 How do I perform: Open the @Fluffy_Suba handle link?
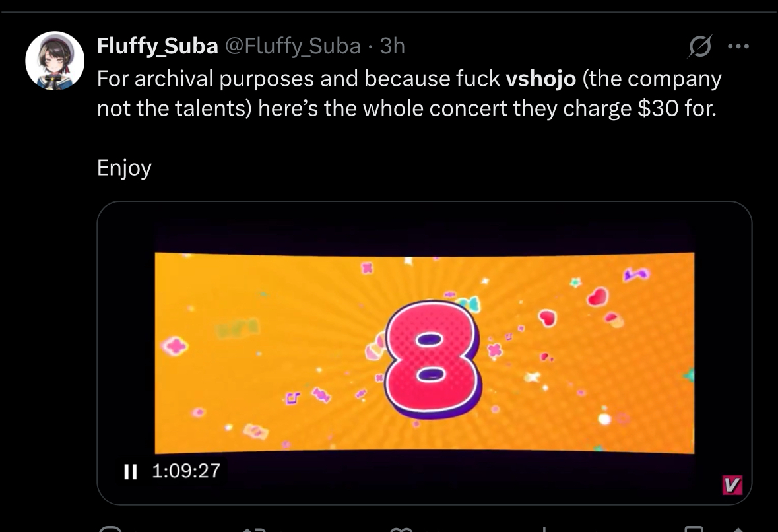click(293, 46)
